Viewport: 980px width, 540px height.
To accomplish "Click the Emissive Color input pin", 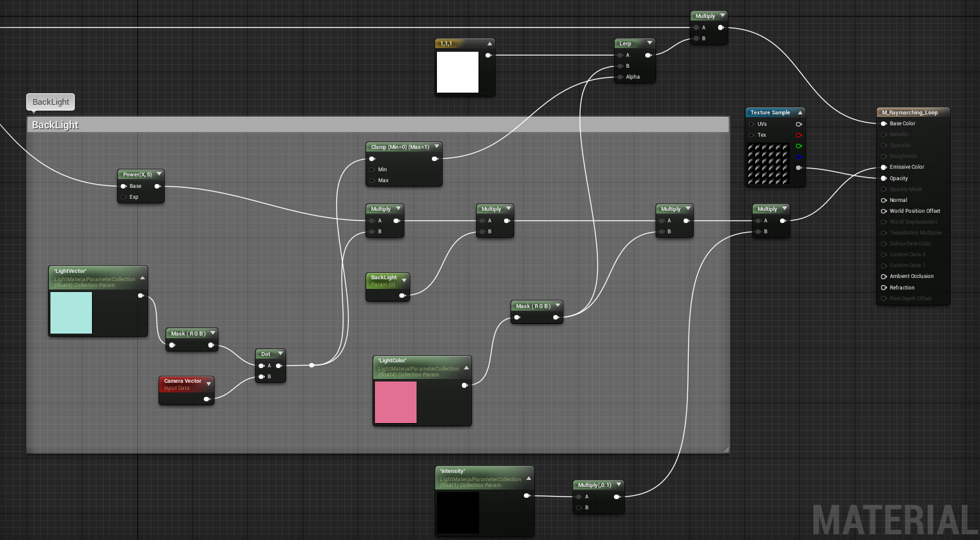I will click(884, 167).
